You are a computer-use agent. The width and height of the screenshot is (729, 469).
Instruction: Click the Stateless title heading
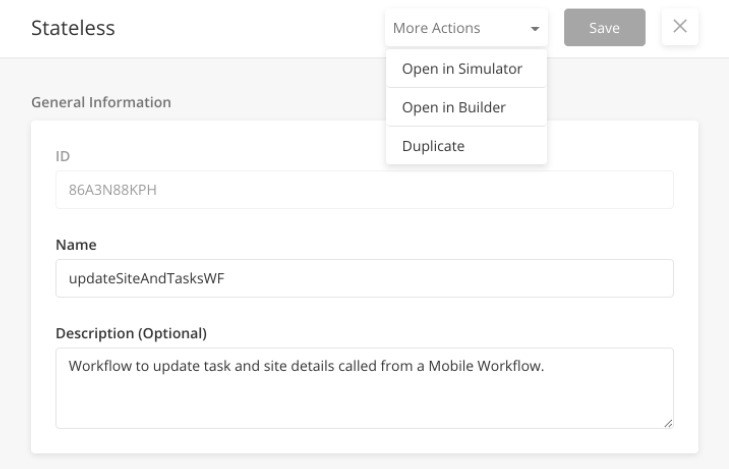(73, 28)
